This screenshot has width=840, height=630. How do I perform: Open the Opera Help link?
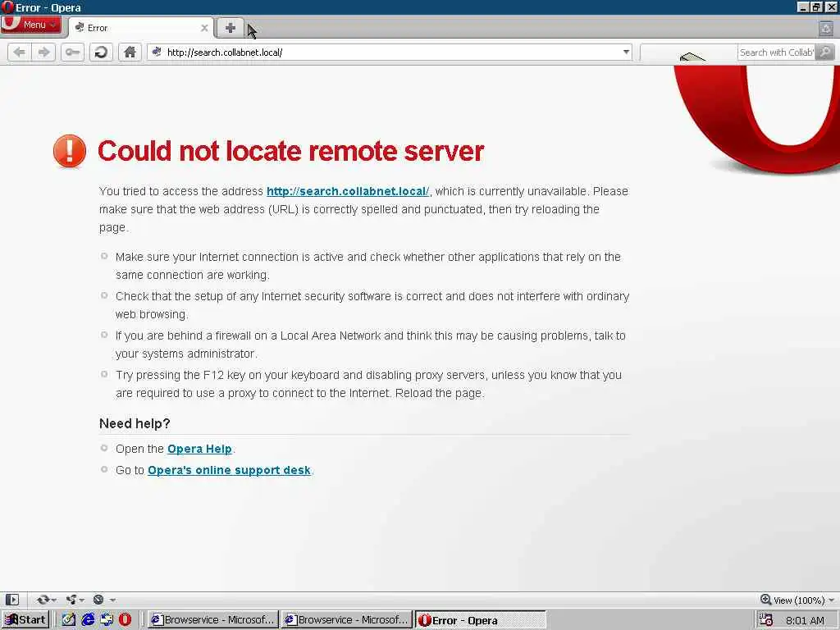[199, 449]
